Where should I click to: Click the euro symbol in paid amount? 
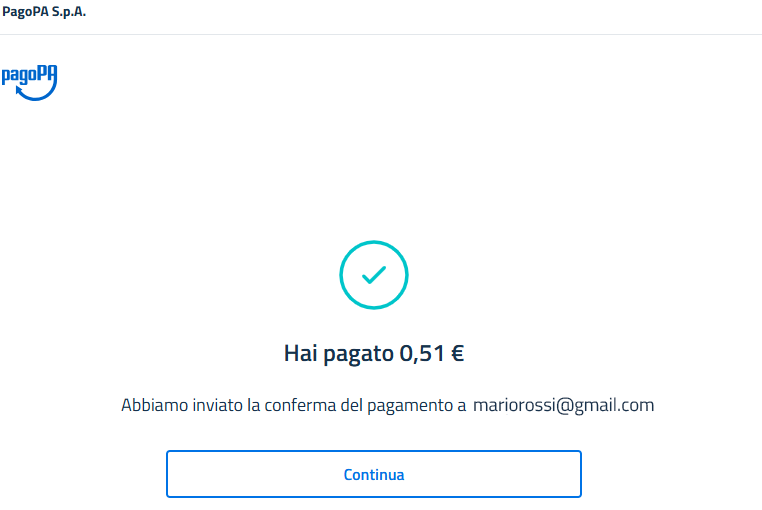pos(457,353)
